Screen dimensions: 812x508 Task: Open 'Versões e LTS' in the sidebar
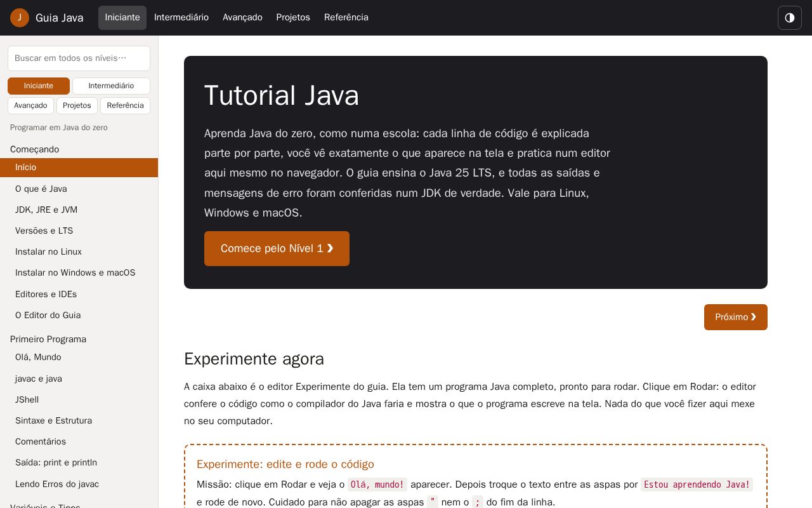pos(79,231)
